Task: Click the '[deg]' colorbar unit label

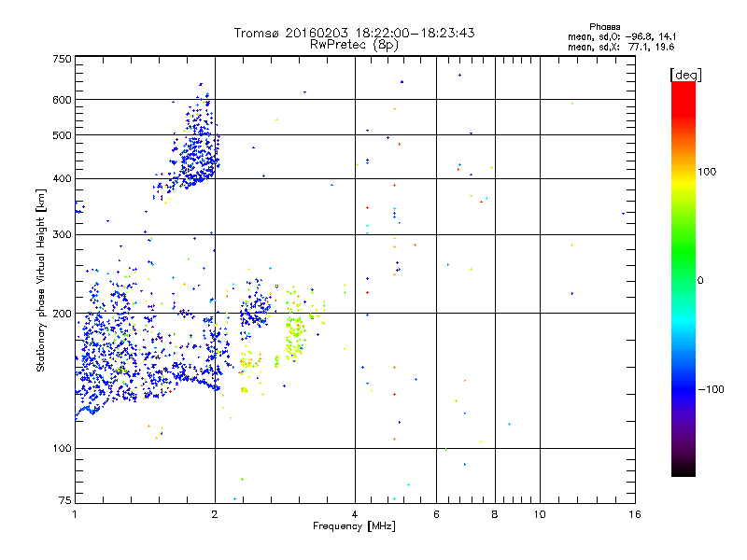Action: pyautogui.click(x=685, y=75)
